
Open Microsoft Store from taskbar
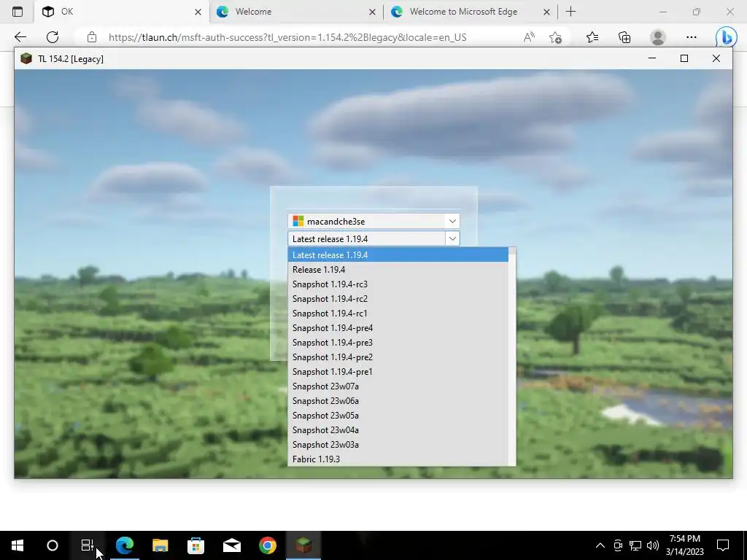pyautogui.click(x=196, y=545)
